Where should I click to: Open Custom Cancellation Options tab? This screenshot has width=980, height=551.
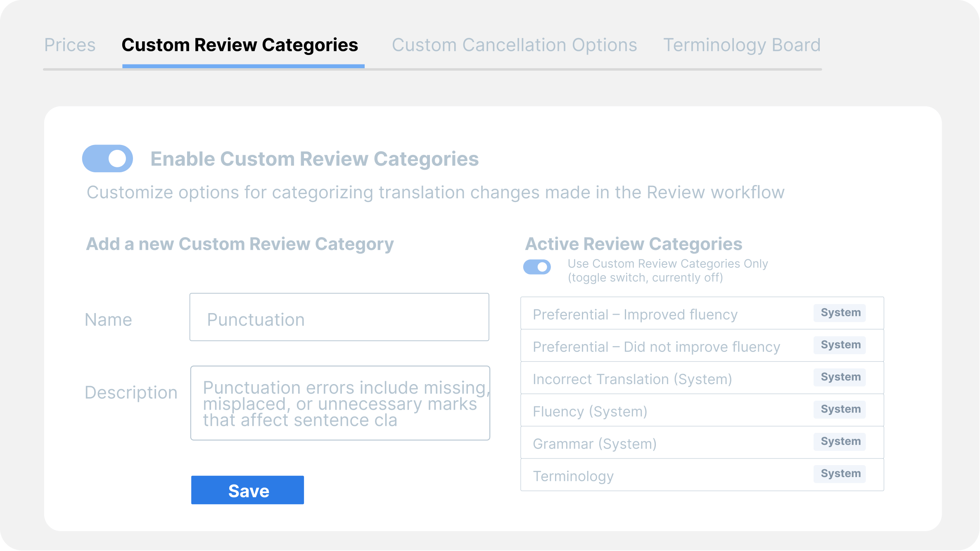click(x=514, y=45)
